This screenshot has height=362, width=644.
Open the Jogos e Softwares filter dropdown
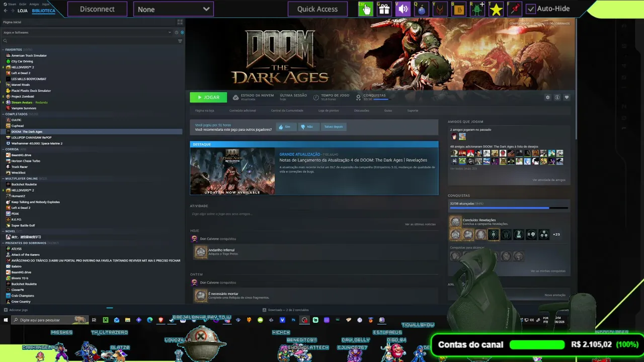pos(87,32)
